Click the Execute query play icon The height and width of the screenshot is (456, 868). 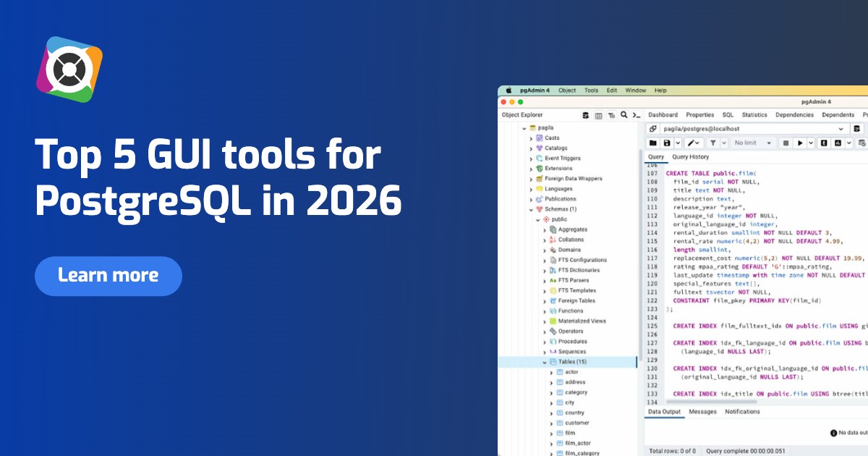[800, 143]
